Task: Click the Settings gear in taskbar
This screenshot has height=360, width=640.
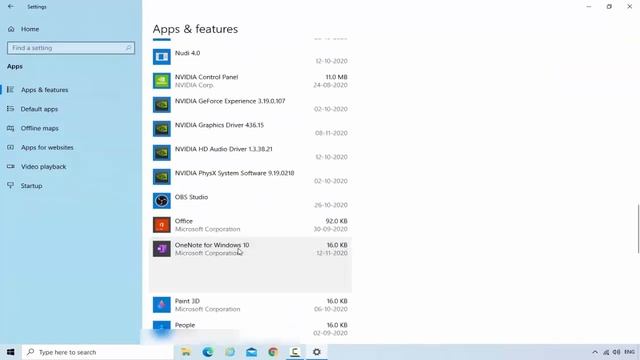Action: 317,352
